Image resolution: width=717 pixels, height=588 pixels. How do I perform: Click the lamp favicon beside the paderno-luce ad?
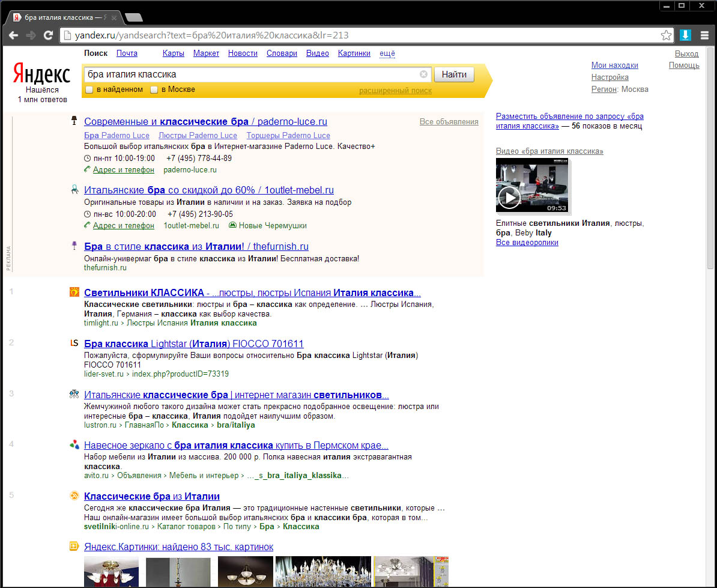[74, 120]
